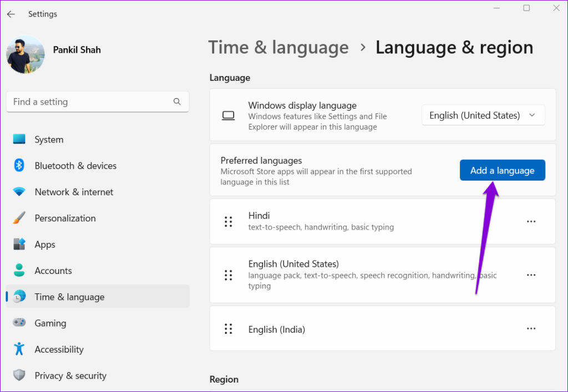
Task: Open Privacy & security settings
Action: tap(98, 375)
